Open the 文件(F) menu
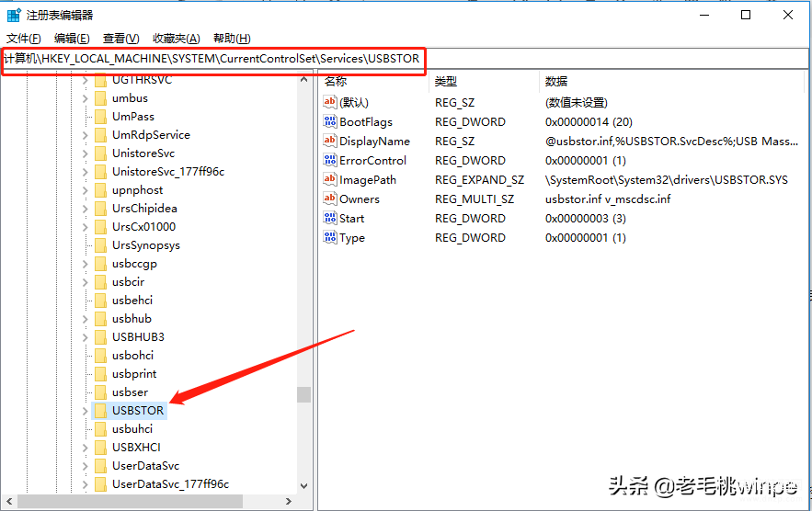812x511 pixels. pyautogui.click(x=23, y=39)
